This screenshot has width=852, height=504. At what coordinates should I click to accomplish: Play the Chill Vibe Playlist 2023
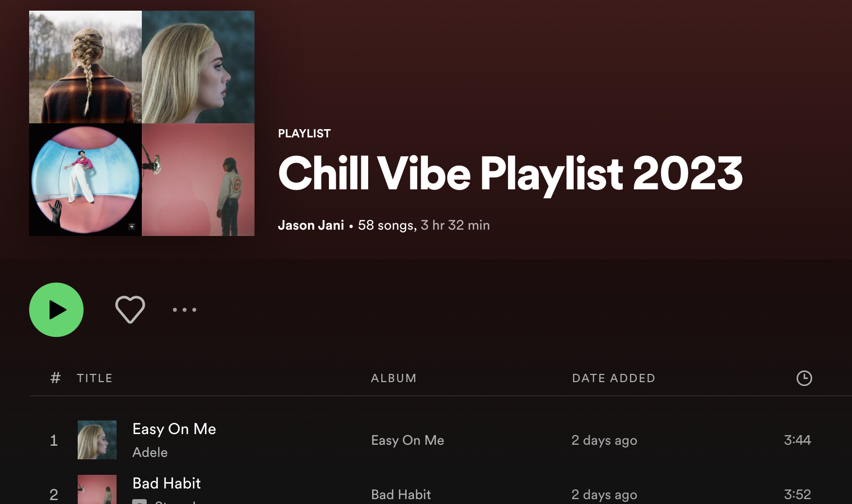tap(56, 310)
